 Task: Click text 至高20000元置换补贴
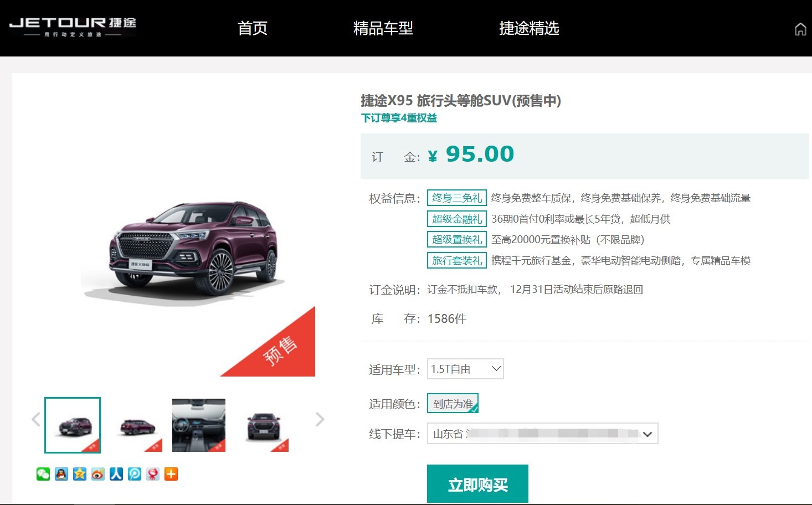(541, 240)
